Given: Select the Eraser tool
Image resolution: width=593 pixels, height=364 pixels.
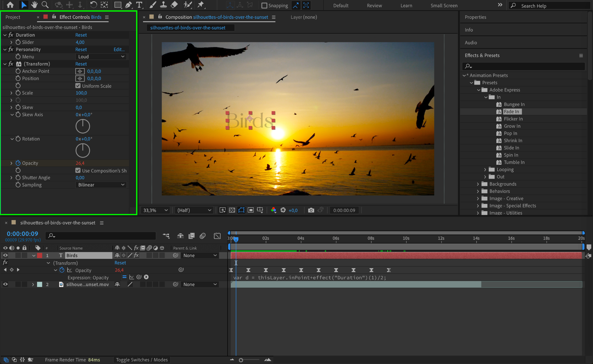Looking at the screenshot, I should pyautogui.click(x=174, y=5).
